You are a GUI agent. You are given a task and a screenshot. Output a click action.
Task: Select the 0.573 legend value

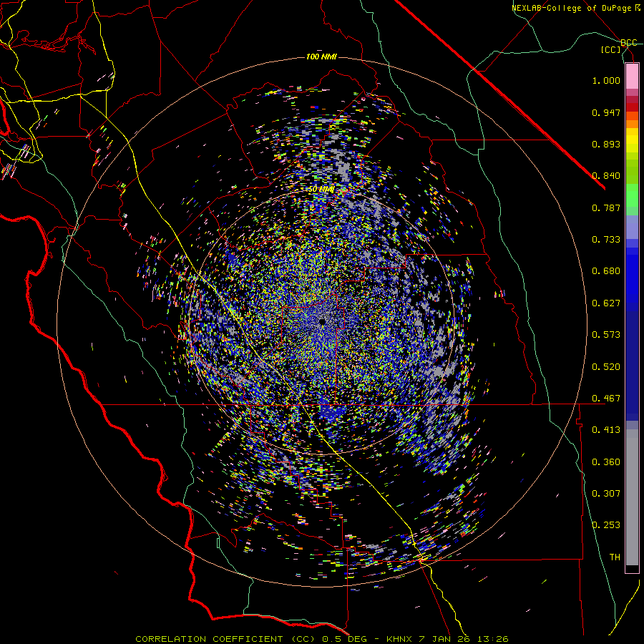pyautogui.click(x=606, y=335)
